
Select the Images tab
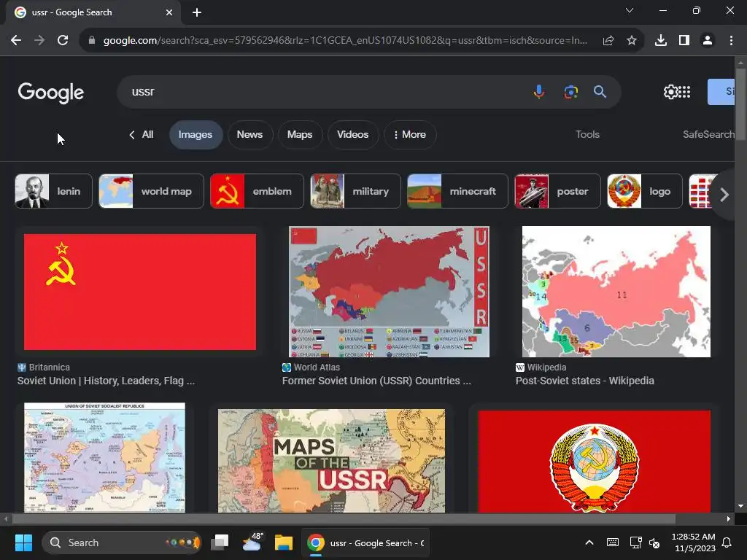tap(196, 135)
